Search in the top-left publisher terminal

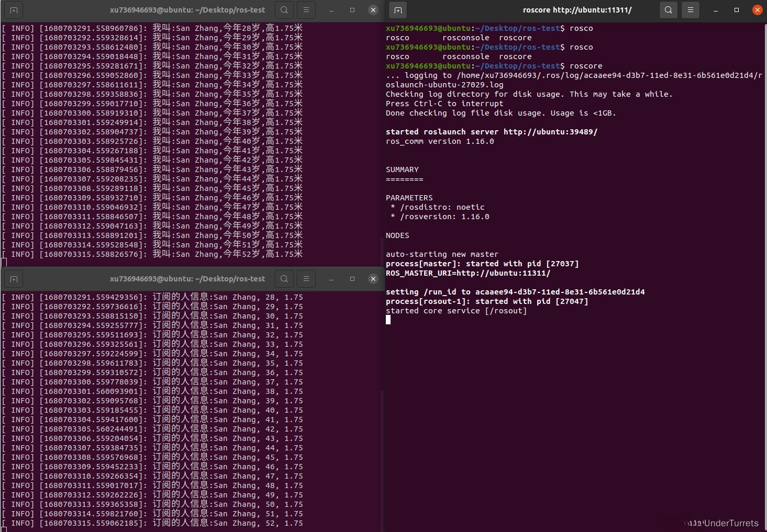click(284, 10)
